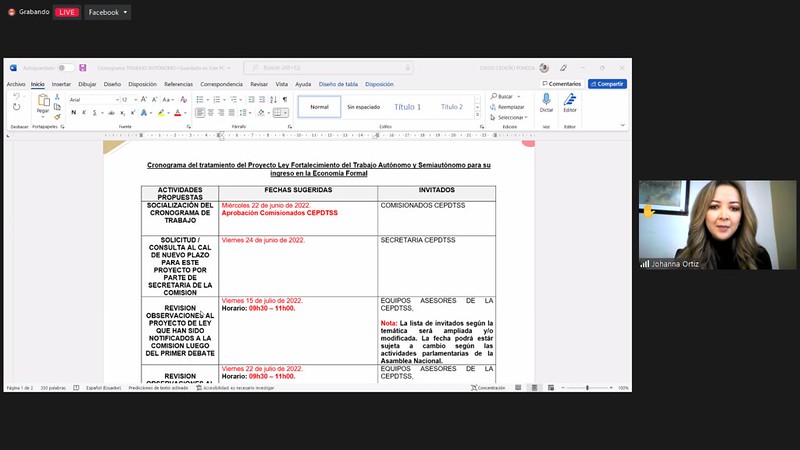The width and height of the screenshot is (800, 450).
Task: Toggle superscript x² formatting
Action: point(133,113)
